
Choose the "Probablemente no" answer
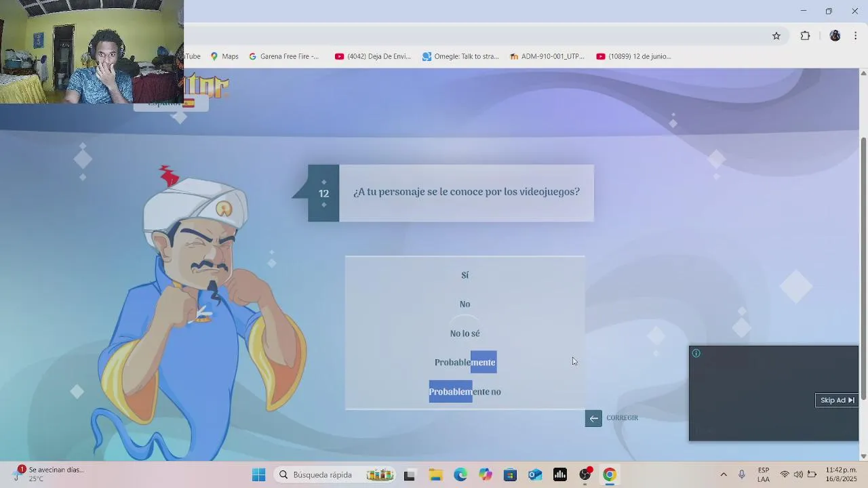465,392
